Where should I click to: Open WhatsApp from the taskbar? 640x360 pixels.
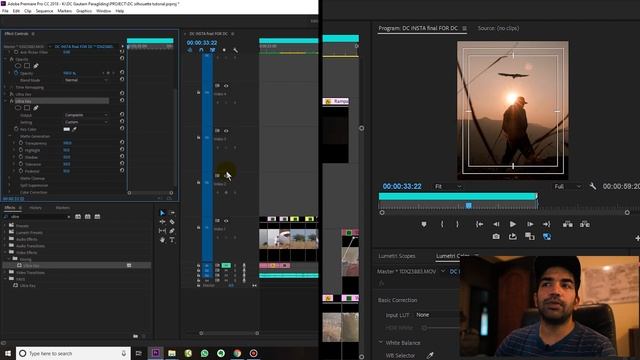[x=204, y=353]
